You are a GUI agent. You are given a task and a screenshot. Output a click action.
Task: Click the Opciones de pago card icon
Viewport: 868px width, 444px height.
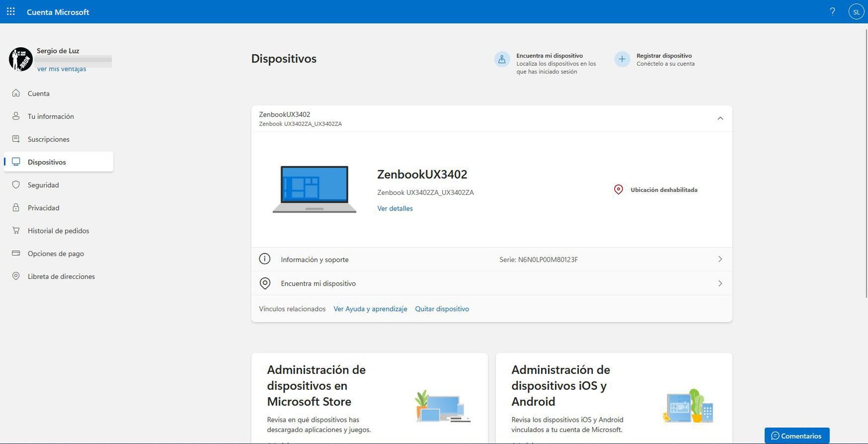[16, 253]
